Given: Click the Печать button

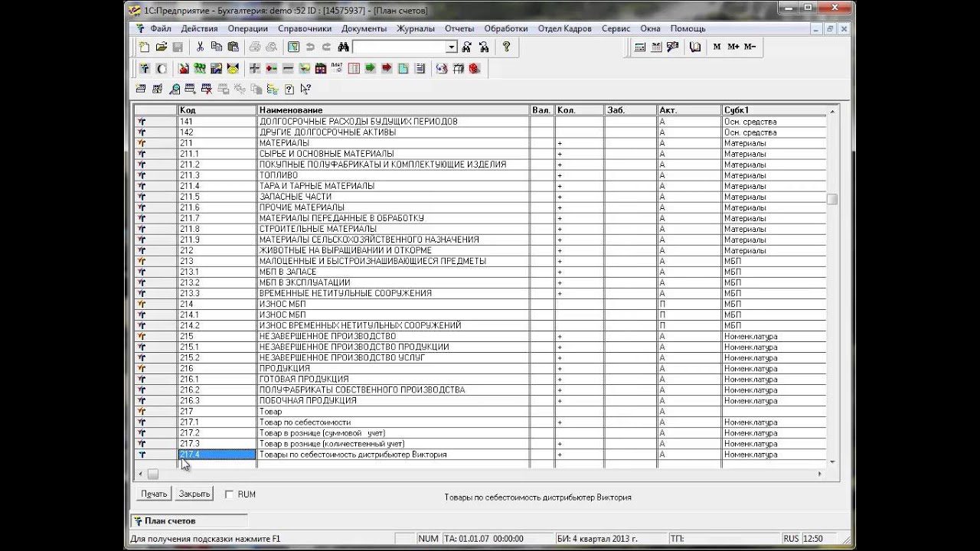Looking at the screenshot, I should point(154,494).
